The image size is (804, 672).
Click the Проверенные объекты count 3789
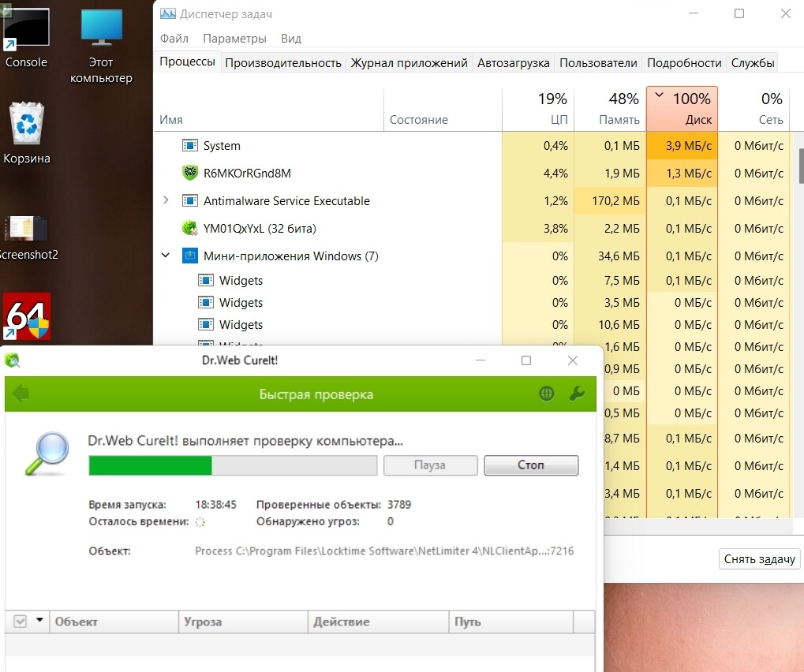click(x=399, y=504)
